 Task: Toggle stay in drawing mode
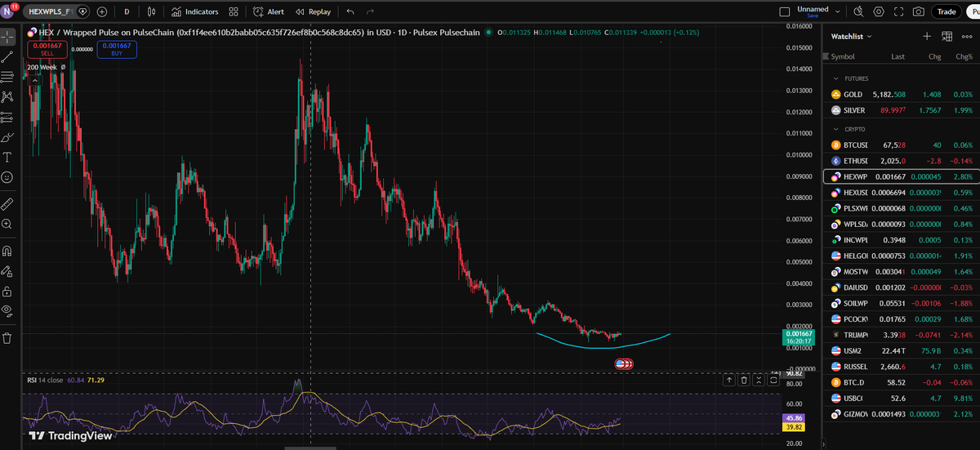[7, 270]
